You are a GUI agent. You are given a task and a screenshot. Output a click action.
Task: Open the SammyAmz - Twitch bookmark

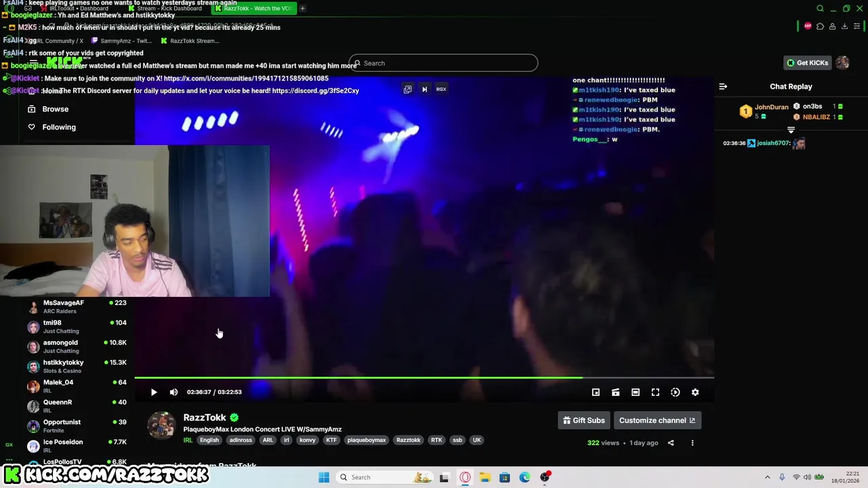120,41
